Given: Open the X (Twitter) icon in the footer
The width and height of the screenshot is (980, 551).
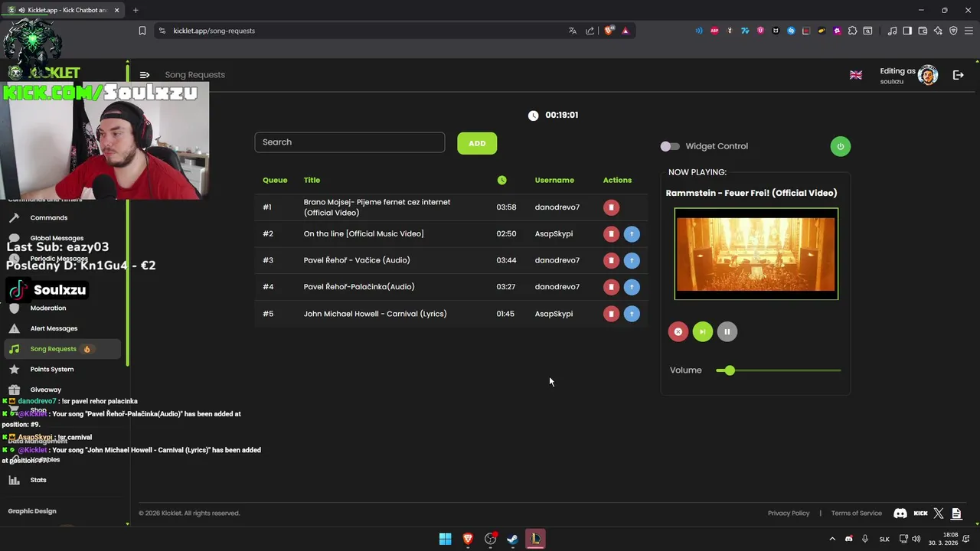Looking at the screenshot, I should point(939,514).
